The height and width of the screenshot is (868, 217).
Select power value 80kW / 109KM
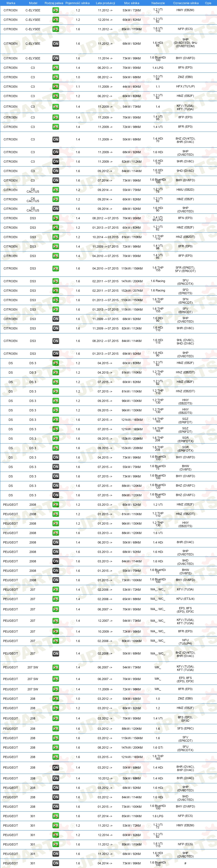[x=132, y=641]
